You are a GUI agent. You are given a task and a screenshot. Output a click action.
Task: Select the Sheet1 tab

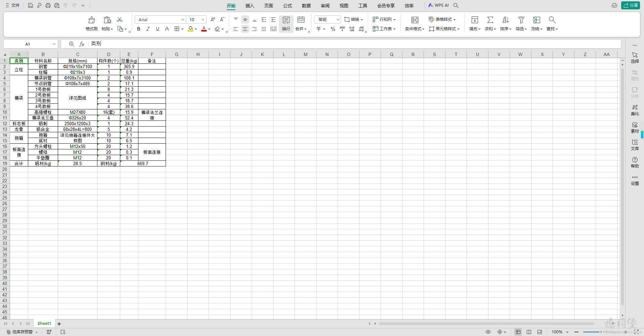pos(44,324)
